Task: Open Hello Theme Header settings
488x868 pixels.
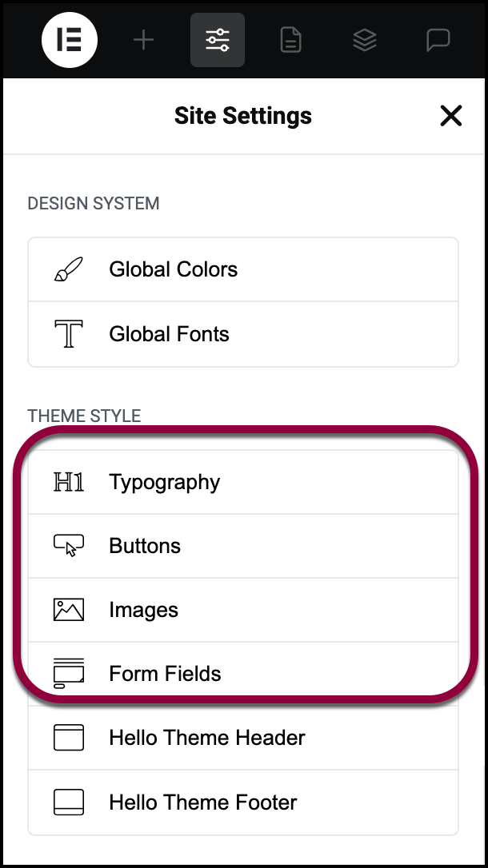Action: (243, 738)
